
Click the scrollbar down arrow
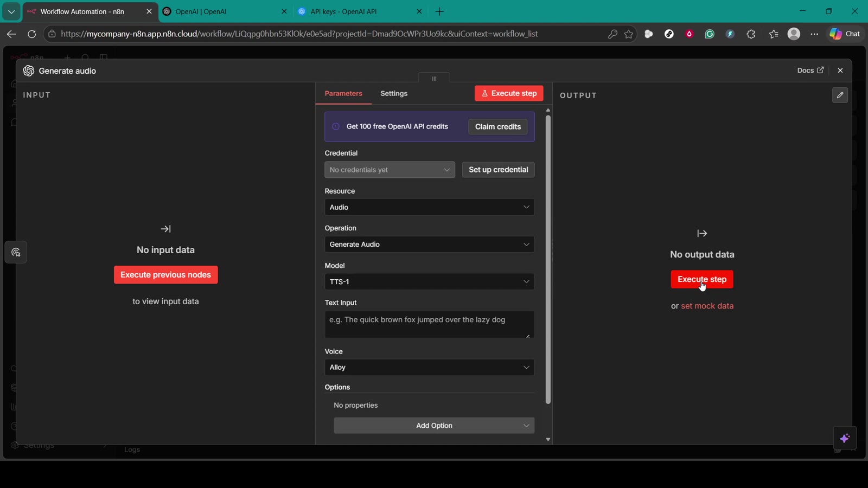[548, 440]
